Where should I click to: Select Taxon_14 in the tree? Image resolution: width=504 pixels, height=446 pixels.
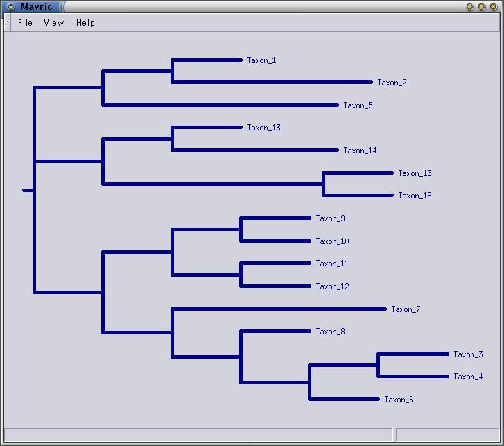point(360,151)
